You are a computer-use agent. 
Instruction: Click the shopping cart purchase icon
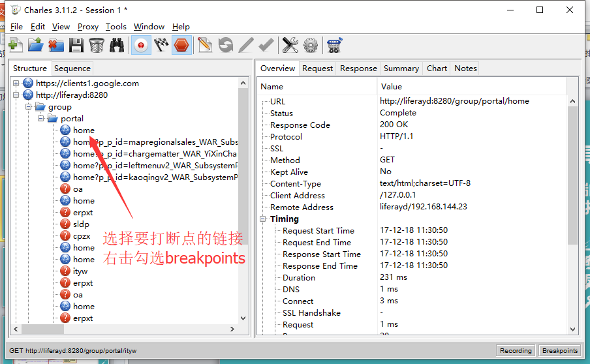pos(334,45)
